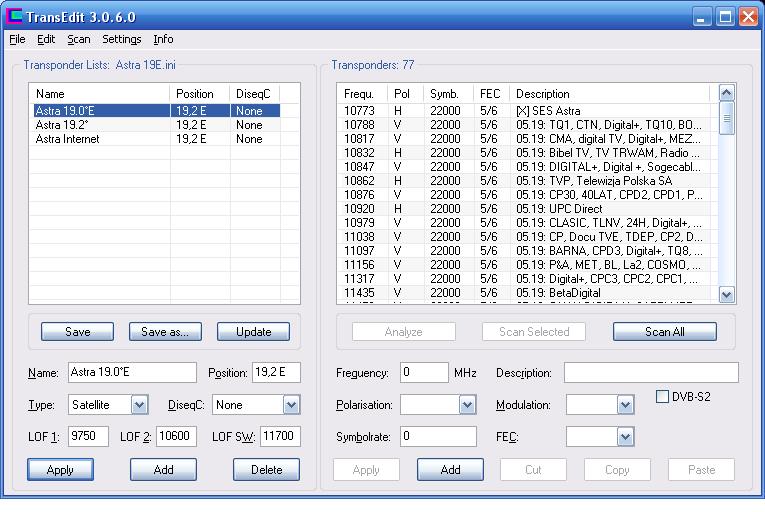Click the FEC column header
Viewport: 765px width, 512px height.
pyautogui.click(x=492, y=94)
